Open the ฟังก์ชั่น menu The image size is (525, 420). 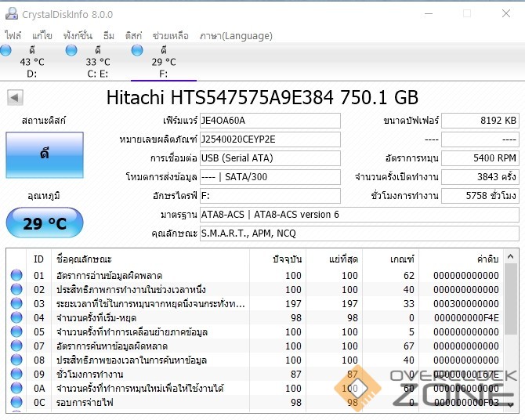(78, 35)
